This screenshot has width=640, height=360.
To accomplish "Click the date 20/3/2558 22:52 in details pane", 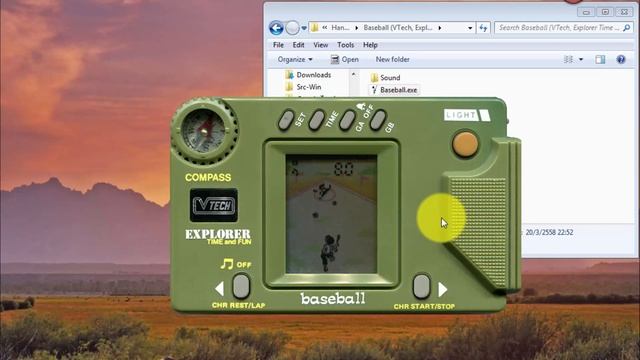I will click(x=549, y=232).
